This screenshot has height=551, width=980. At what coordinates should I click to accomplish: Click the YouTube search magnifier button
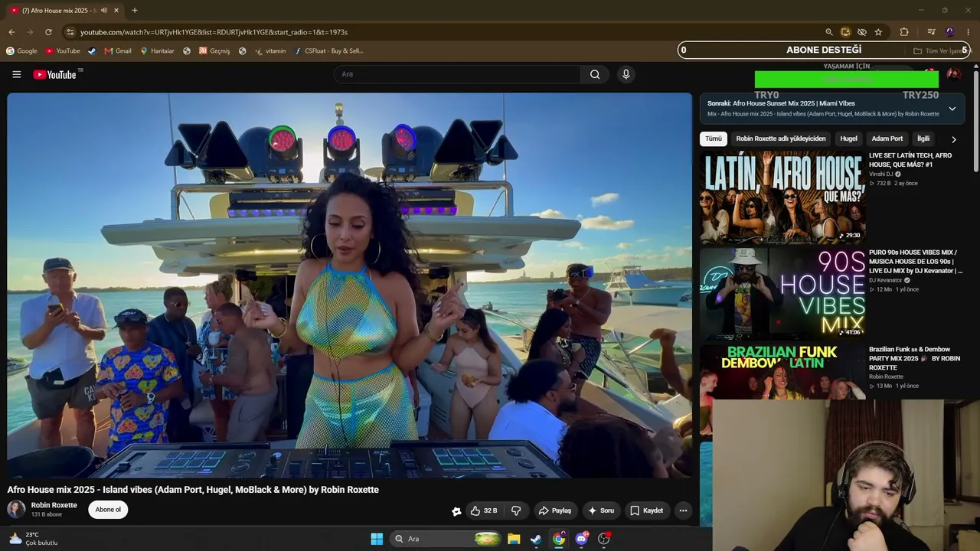595,74
